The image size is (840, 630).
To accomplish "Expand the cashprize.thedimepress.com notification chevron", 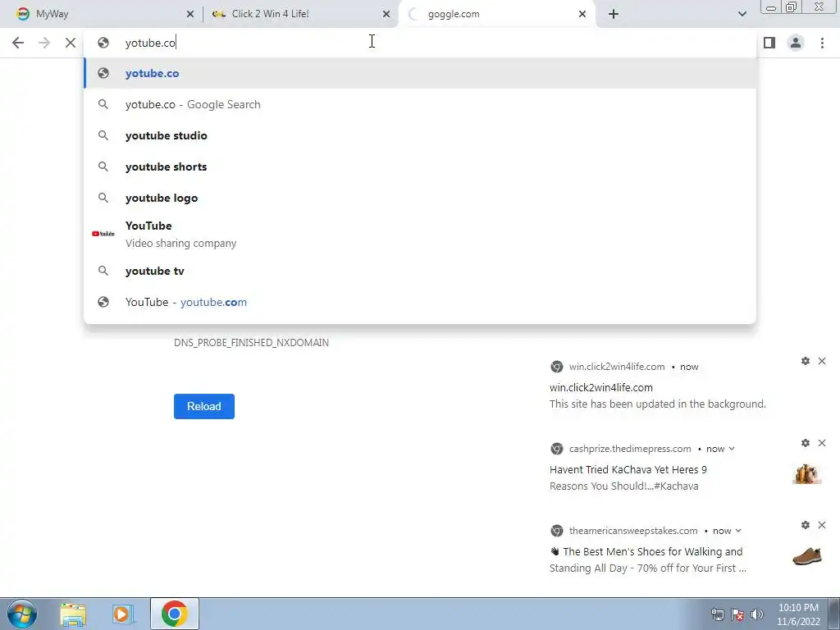I will tap(732, 449).
